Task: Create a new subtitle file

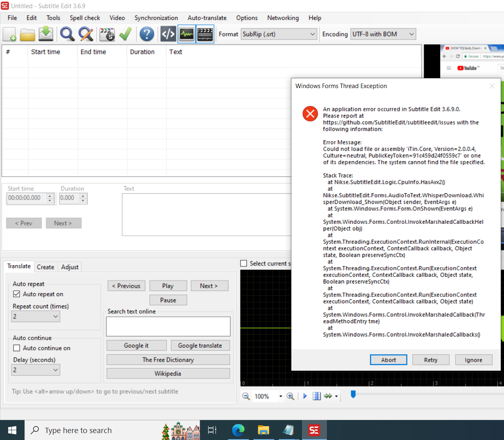Action: pyautogui.click(x=9, y=34)
